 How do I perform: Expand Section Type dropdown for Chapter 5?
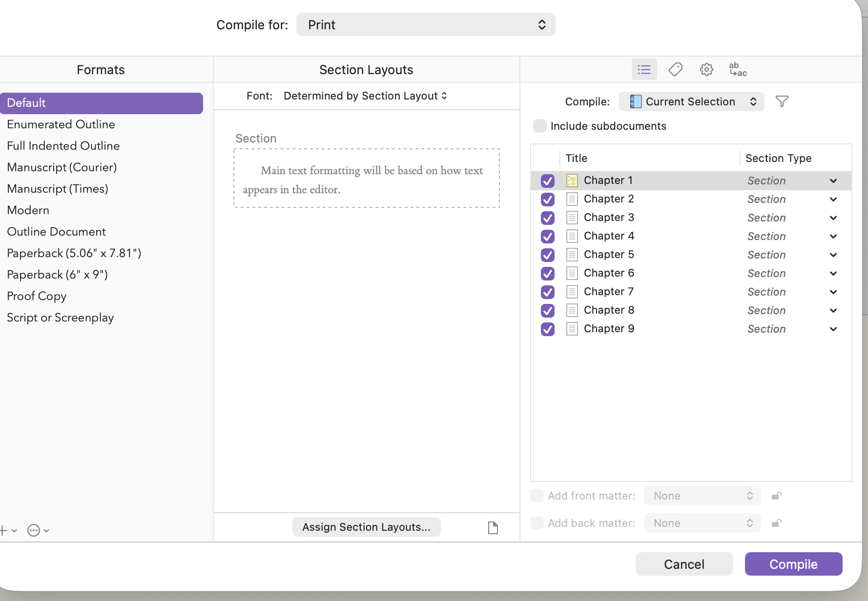[x=833, y=255]
